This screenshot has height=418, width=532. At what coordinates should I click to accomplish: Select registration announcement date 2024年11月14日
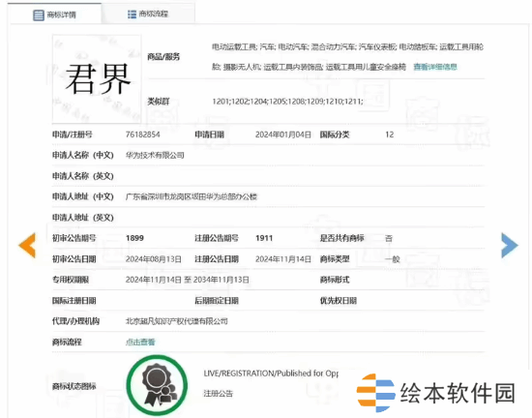click(283, 259)
